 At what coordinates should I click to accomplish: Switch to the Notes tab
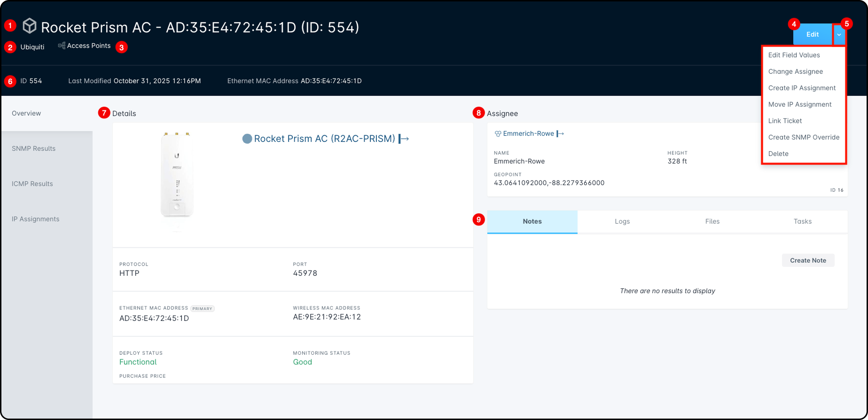click(532, 221)
